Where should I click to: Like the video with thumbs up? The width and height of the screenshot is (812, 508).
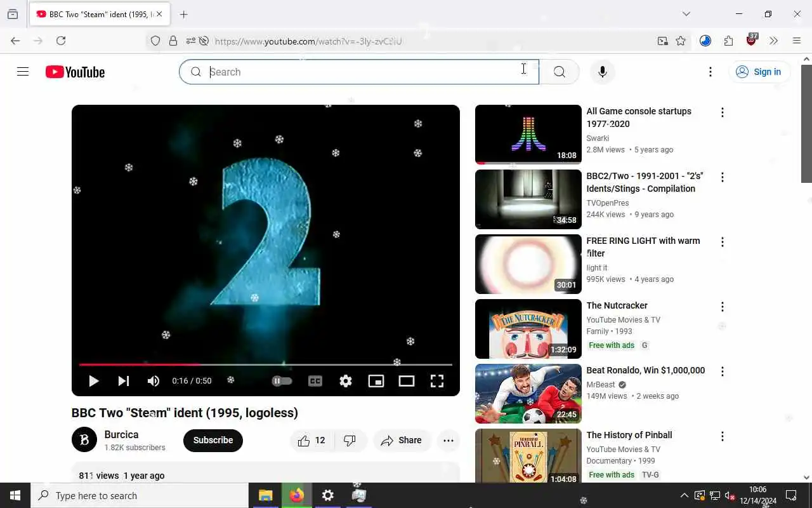pyautogui.click(x=312, y=440)
